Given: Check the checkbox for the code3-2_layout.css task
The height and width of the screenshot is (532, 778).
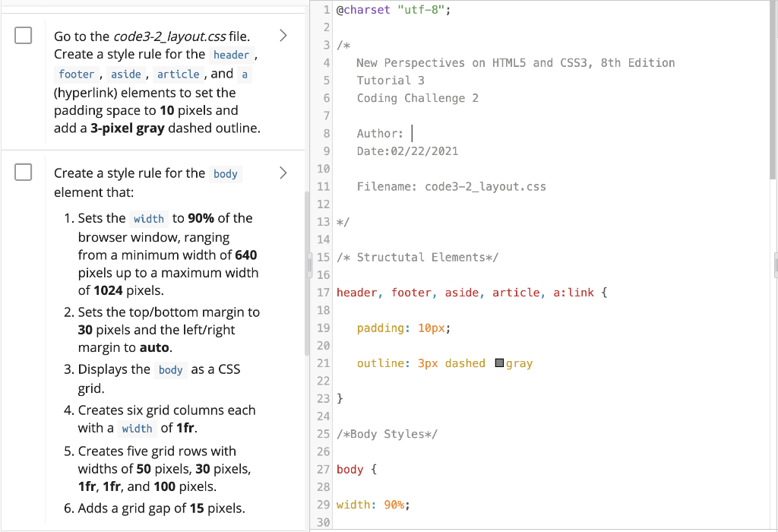Looking at the screenshot, I should (23, 35).
